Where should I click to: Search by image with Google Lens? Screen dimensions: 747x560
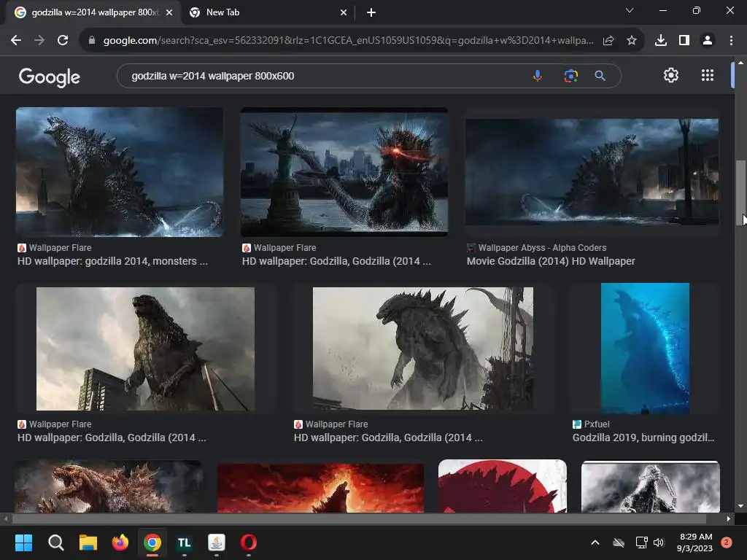[570, 76]
